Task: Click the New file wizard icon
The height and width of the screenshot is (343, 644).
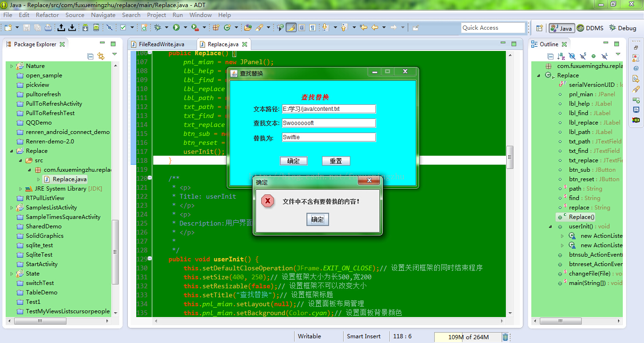Action: pyautogui.click(x=8, y=27)
